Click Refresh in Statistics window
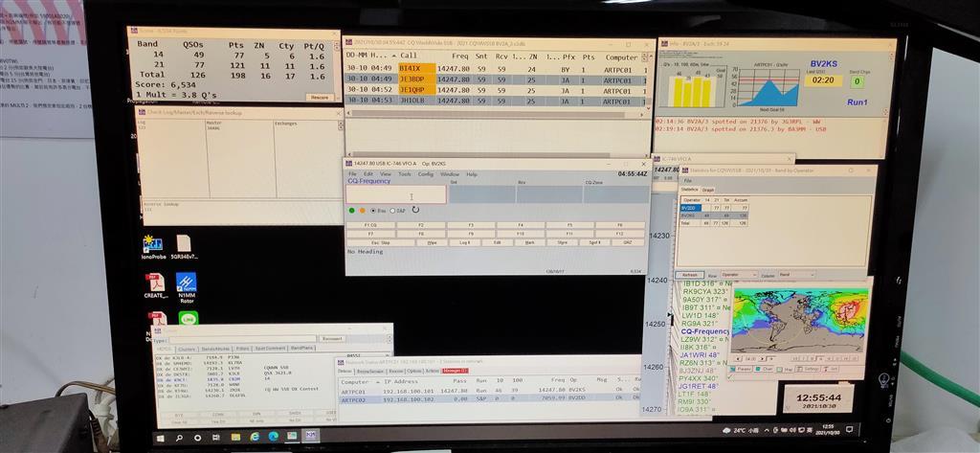The image size is (980, 453). coord(689,275)
